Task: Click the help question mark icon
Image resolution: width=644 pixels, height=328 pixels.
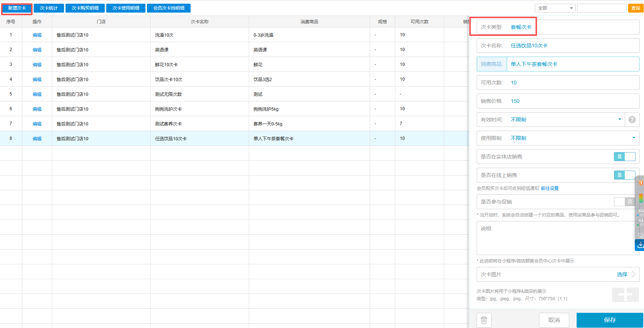Action: pos(632,120)
